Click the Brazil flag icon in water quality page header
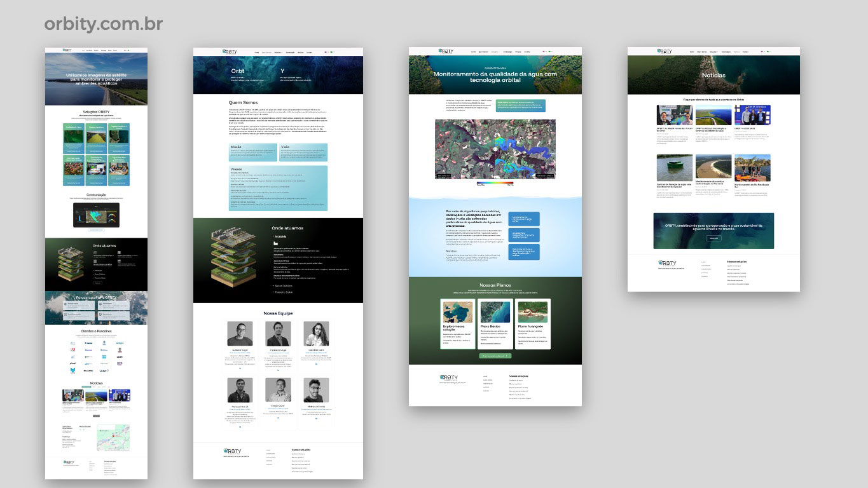Screen dimensions: 868x488 tap(549, 51)
